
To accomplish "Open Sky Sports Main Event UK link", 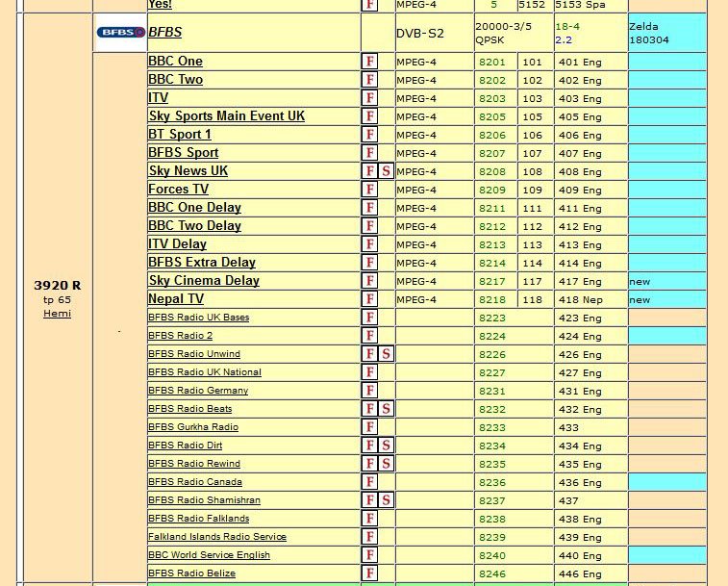I will click(227, 116).
